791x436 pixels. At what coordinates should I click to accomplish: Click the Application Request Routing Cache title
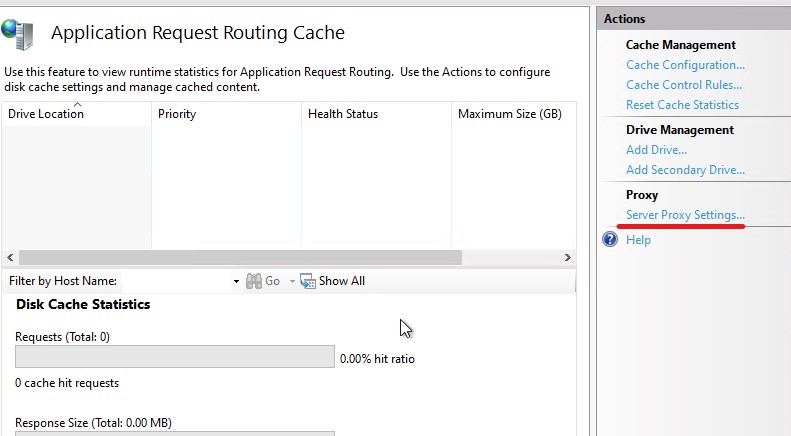pos(198,33)
